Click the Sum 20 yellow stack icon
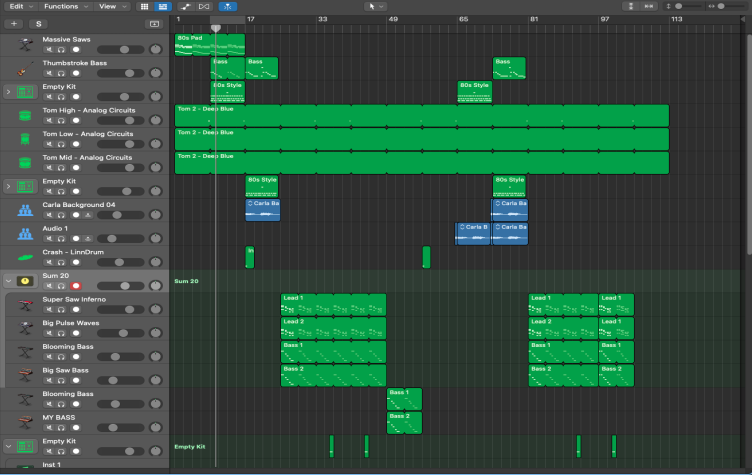Screen dimensions: 752x476 [25, 281]
